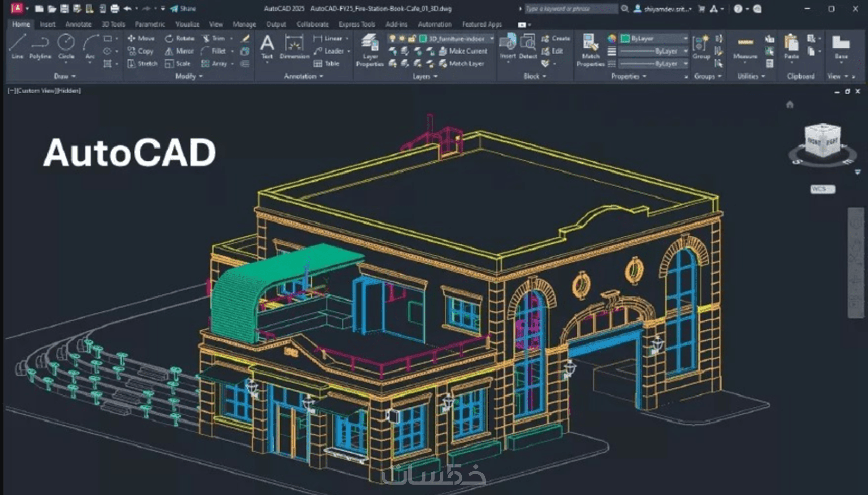
Task: Open the signed-in user account menu
Action: pos(663,9)
